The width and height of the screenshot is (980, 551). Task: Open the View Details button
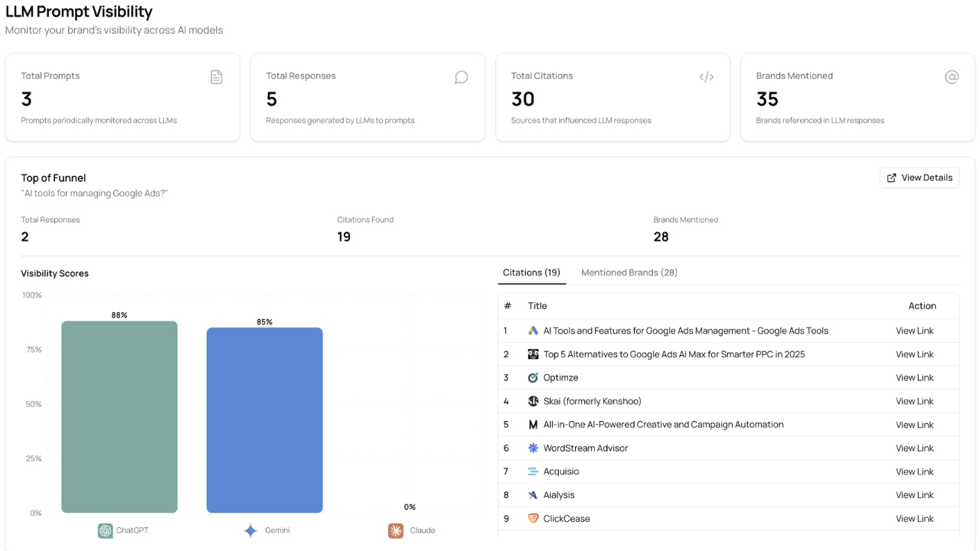pos(920,178)
